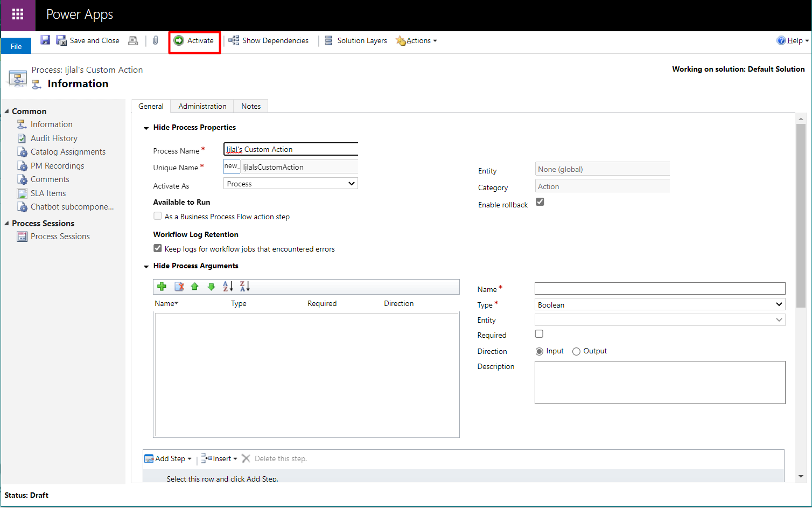Image resolution: width=812 pixels, height=508 pixels.
Task: Open the Notes tab
Action: tap(251, 106)
